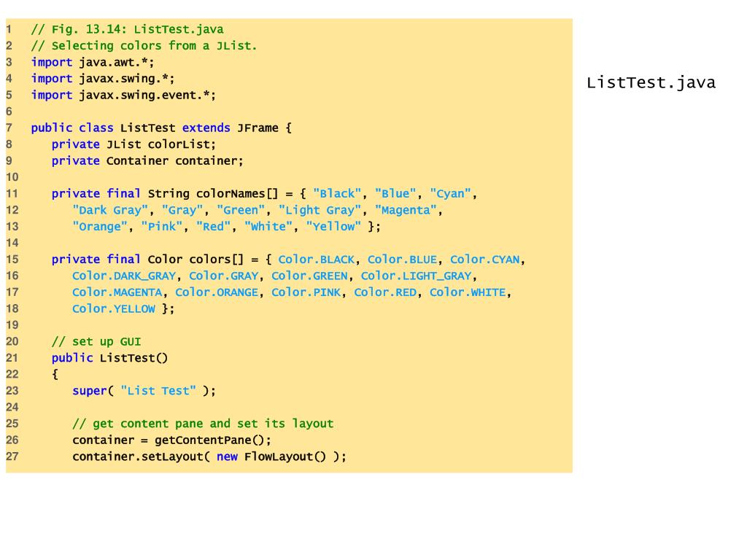Viewport: 747px width, 560px height.
Task: Click the string "Dark Gray"
Action: coord(110,210)
